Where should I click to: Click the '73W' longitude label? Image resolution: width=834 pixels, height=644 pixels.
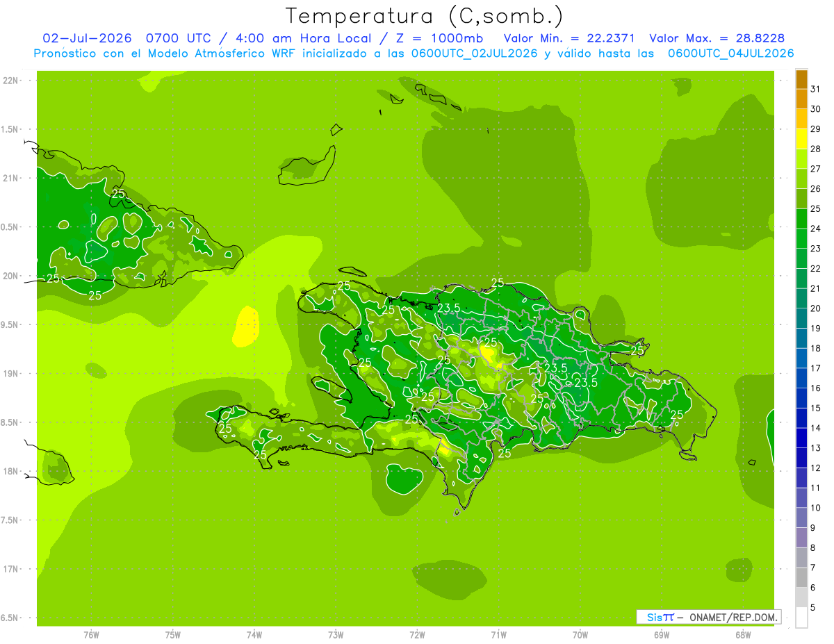[x=336, y=635]
